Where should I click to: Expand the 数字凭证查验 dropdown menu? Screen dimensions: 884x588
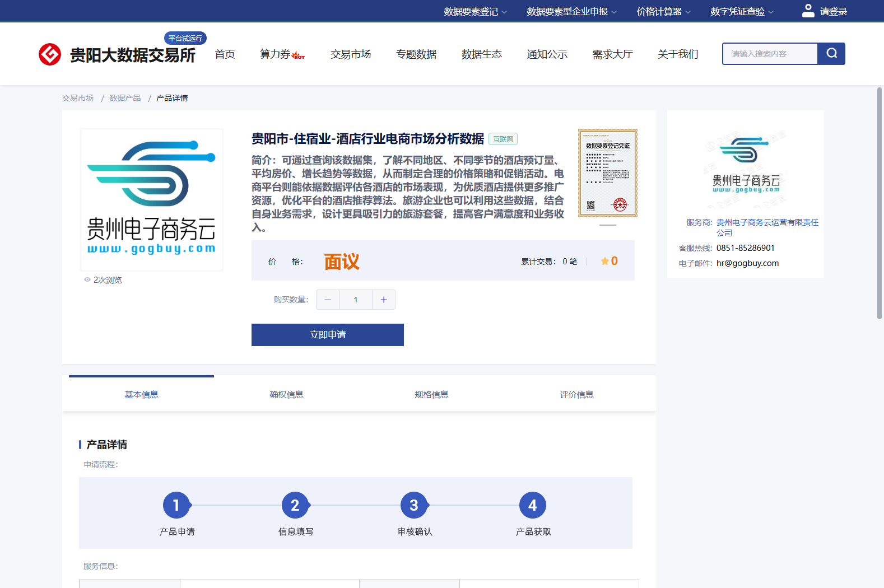click(742, 11)
